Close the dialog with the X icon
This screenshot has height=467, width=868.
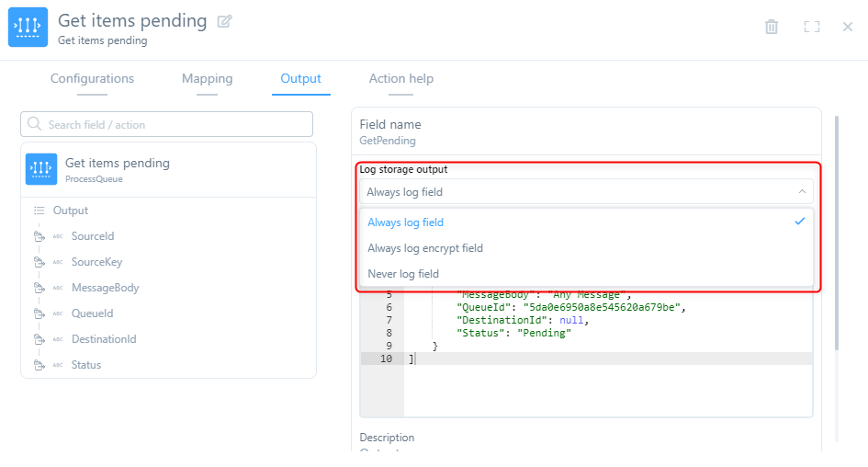click(x=848, y=27)
